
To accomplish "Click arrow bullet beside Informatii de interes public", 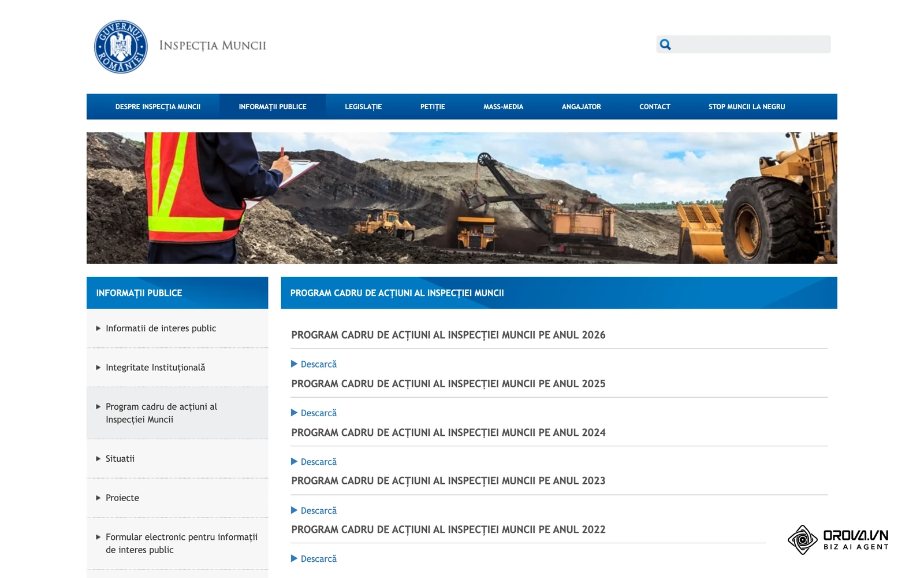I will [x=98, y=328].
